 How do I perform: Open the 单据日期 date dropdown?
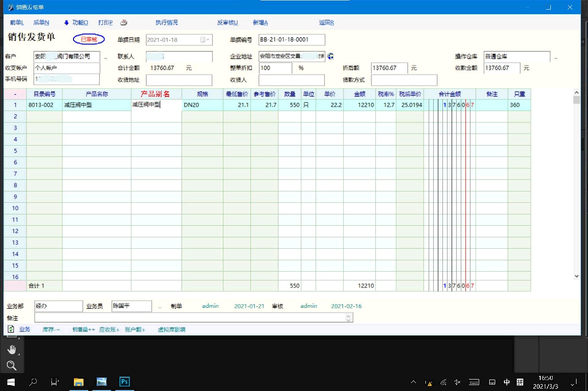coord(209,40)
